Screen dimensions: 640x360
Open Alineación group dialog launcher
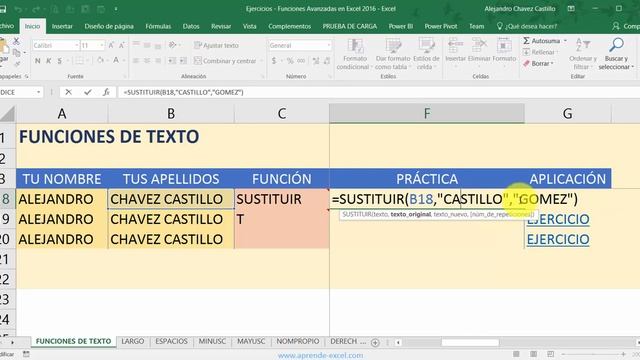click(x=262, y=76)
